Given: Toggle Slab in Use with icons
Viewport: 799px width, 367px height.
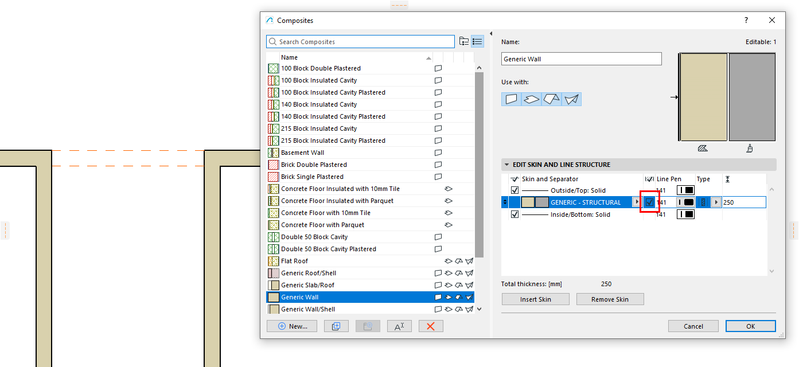Looking at the screenshot, I should coord(531,99).
